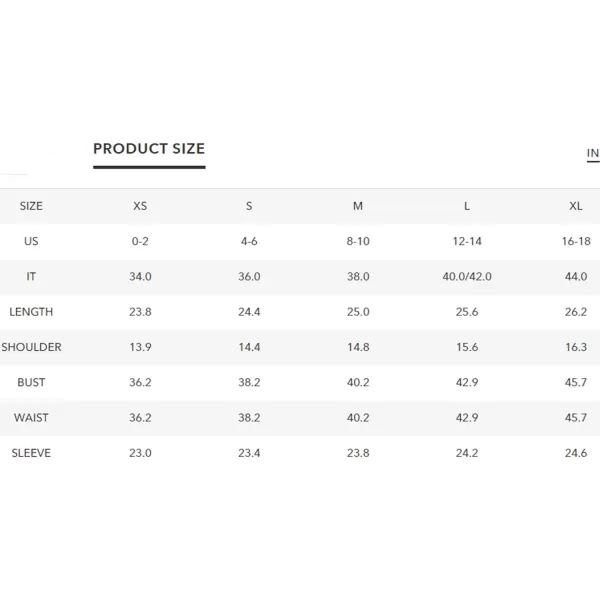This screenshot has width=600, height=600.
Task: Switch units with the IN link
Action: click(x=593, y=153)
